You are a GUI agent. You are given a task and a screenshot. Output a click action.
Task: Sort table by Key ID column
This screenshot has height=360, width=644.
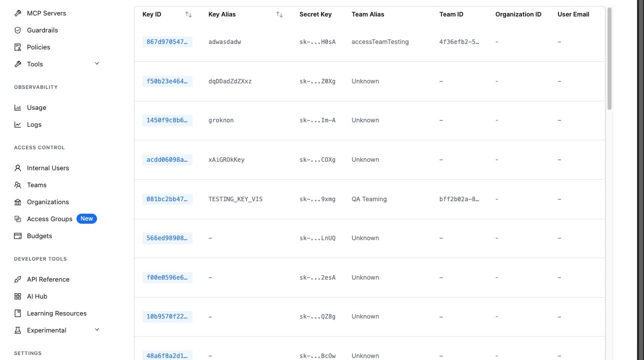(188, 14)
